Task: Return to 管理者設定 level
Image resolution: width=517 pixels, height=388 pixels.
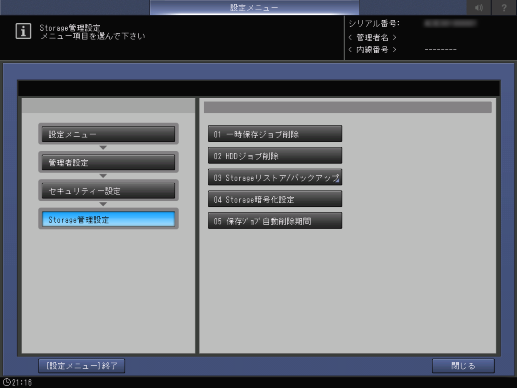Action: pos(108,162)
